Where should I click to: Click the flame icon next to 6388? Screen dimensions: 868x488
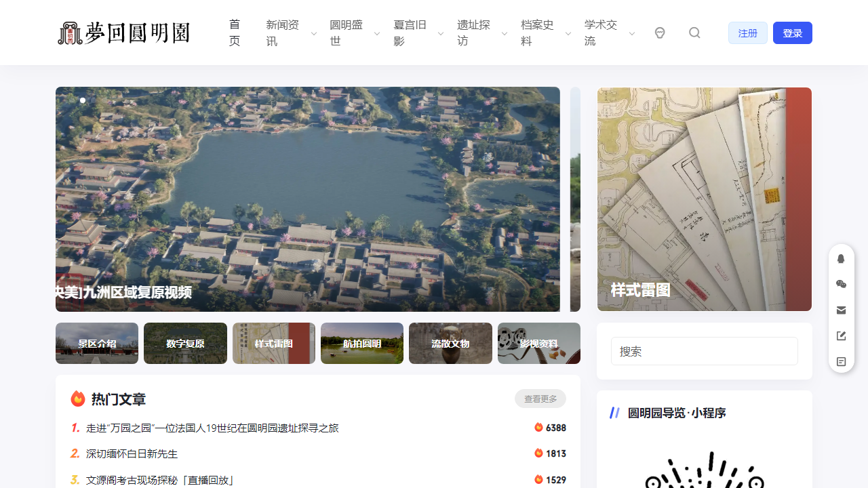coord(538,428)
